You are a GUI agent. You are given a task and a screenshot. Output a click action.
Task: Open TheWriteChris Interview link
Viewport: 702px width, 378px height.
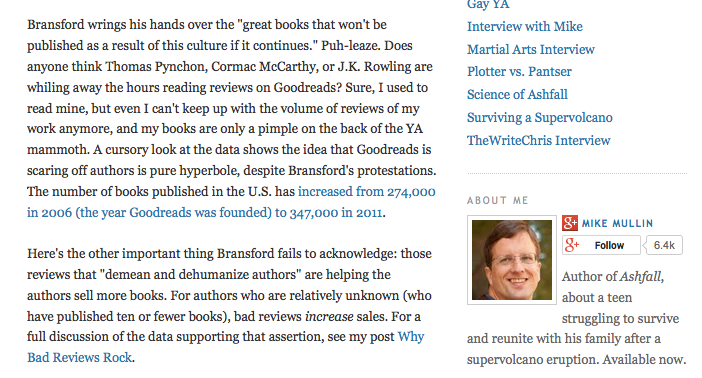539,141
